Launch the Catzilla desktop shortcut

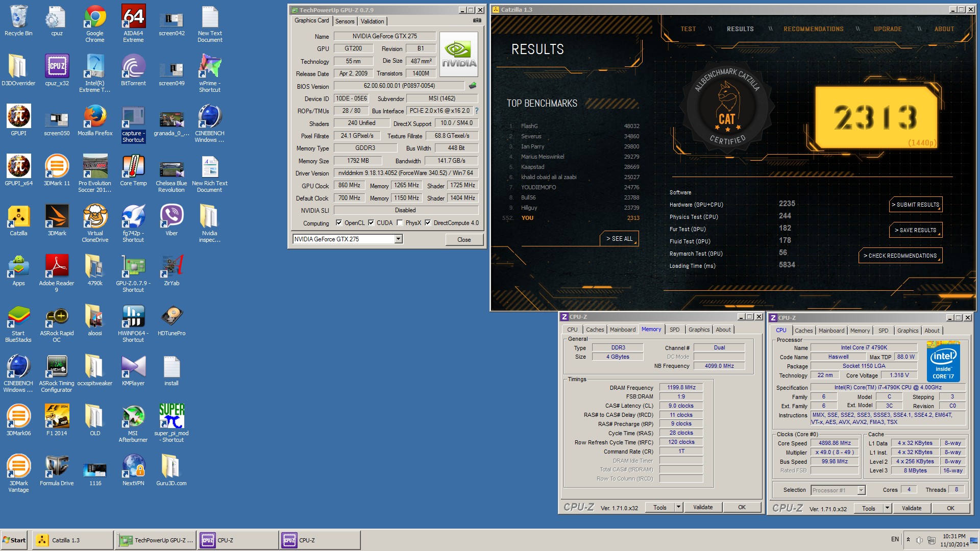coord(18,220)
